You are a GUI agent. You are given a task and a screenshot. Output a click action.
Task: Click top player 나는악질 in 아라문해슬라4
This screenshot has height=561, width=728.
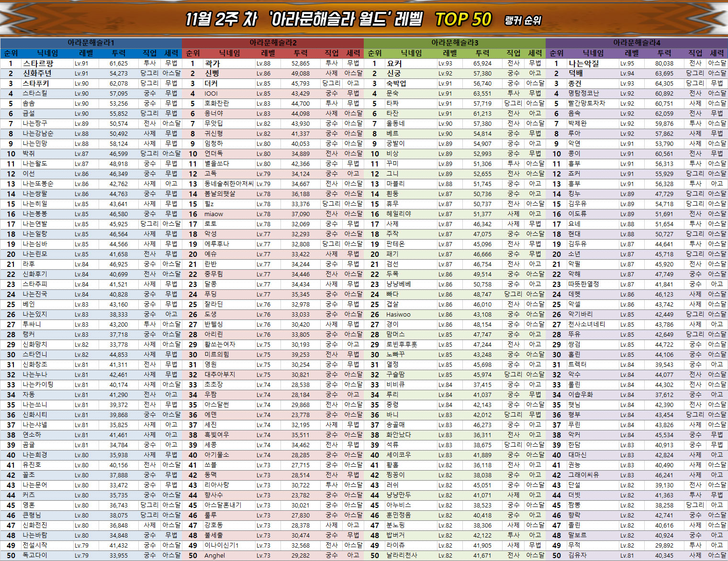click(x=584, y=63)
